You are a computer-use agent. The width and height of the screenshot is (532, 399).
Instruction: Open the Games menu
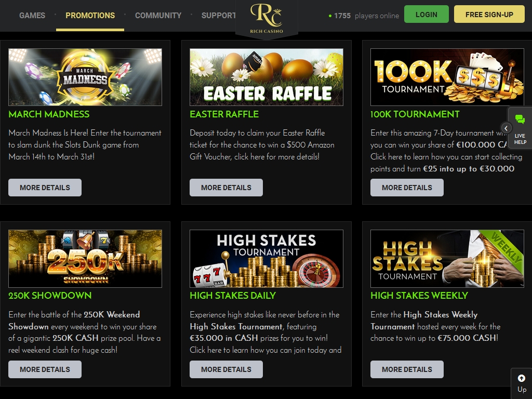point(32,15)
